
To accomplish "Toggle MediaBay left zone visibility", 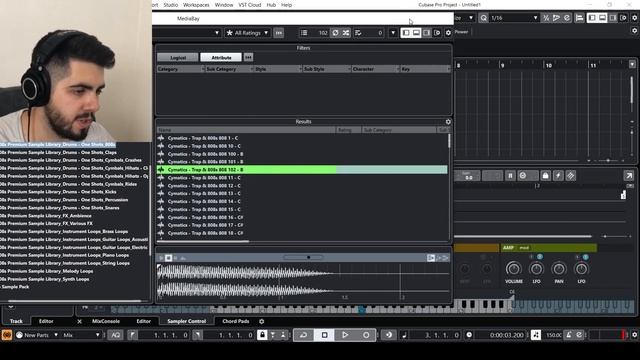I will point(406,33).
